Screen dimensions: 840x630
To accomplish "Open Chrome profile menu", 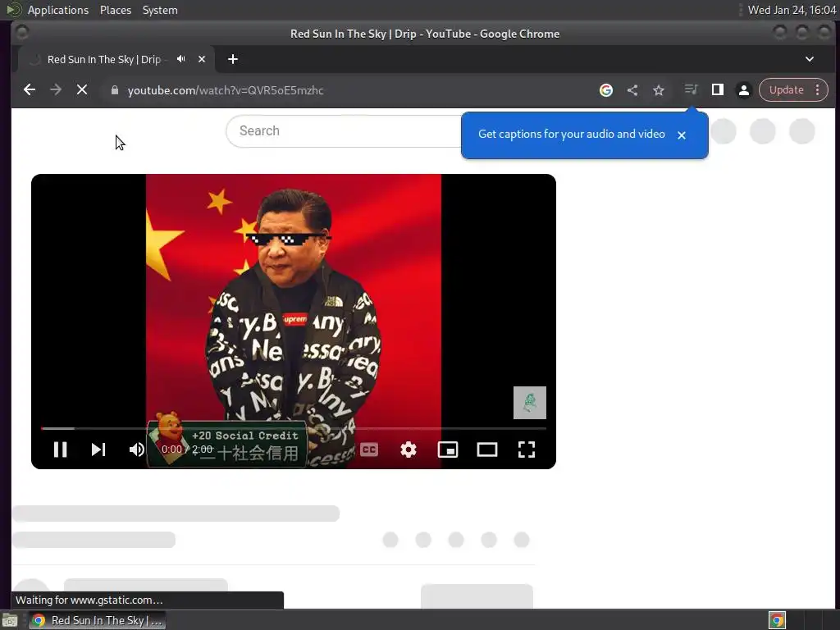I will [743, 90].
